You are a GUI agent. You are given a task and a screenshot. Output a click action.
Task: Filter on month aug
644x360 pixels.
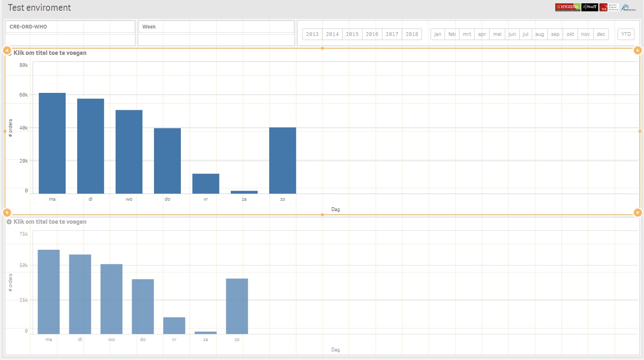(x=540, y=34)
